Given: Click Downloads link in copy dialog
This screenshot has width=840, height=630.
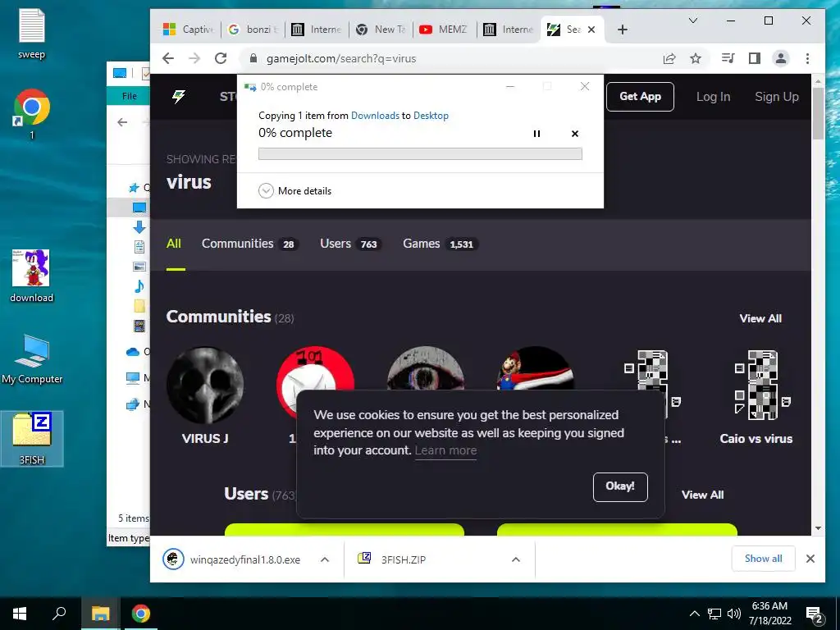Looking at the screenshot, I should 375,115.
